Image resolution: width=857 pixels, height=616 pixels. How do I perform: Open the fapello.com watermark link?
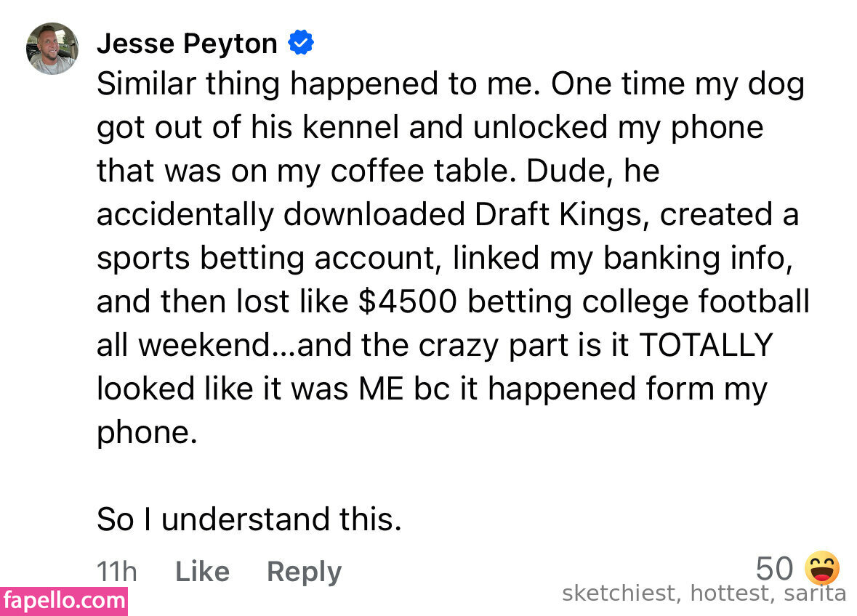[x=64, y=601]
